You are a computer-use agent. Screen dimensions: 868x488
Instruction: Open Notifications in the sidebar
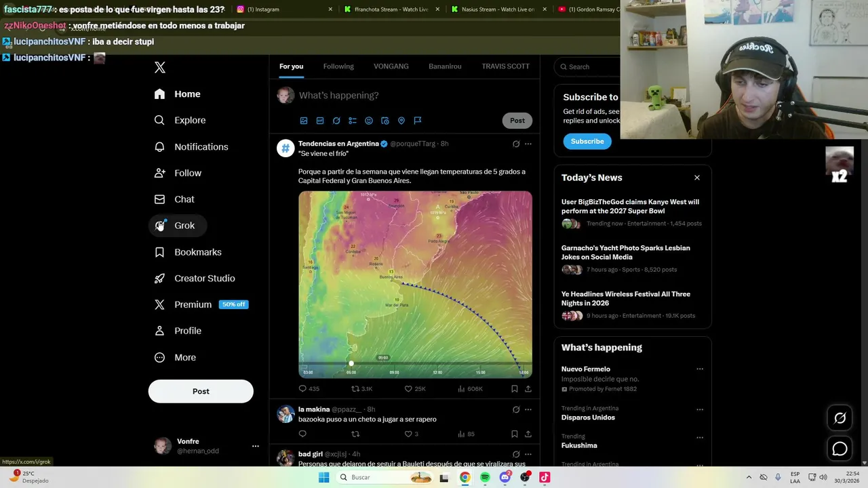click(x=191, y=146)
